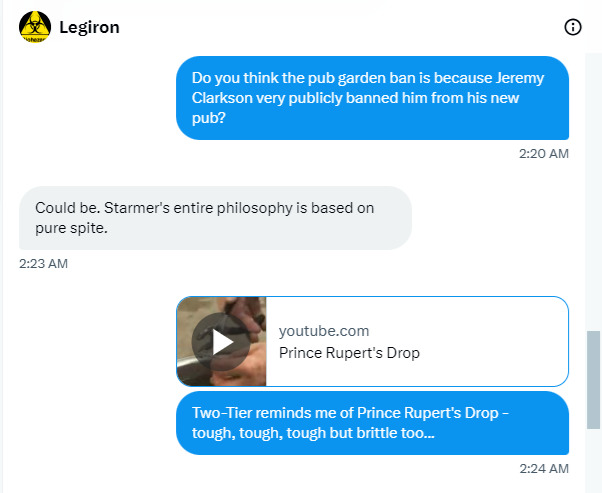Select the grey Starmer's philosophy reply bubble
This screenshot has width=602, height=493.
[x=215, y=218]
